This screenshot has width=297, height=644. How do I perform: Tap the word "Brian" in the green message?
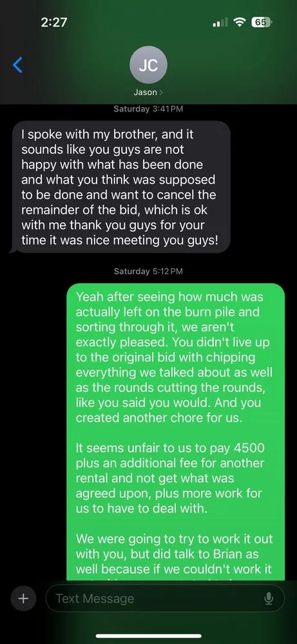[x=236, y=554]
